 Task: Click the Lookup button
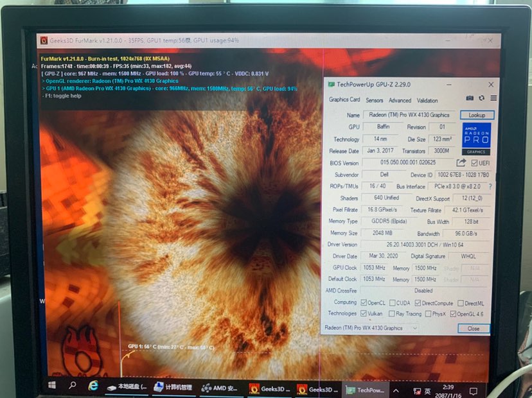pos(477,115)
